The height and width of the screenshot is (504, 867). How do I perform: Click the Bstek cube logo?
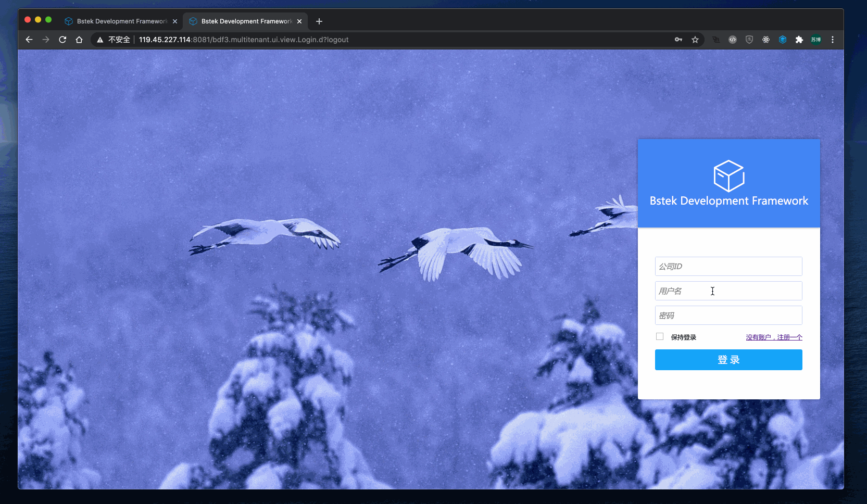click(x=729, y=175)
